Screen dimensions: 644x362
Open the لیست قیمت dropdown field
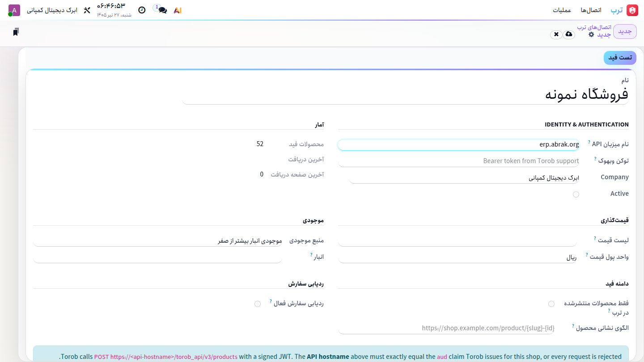[x=457, y=240]
